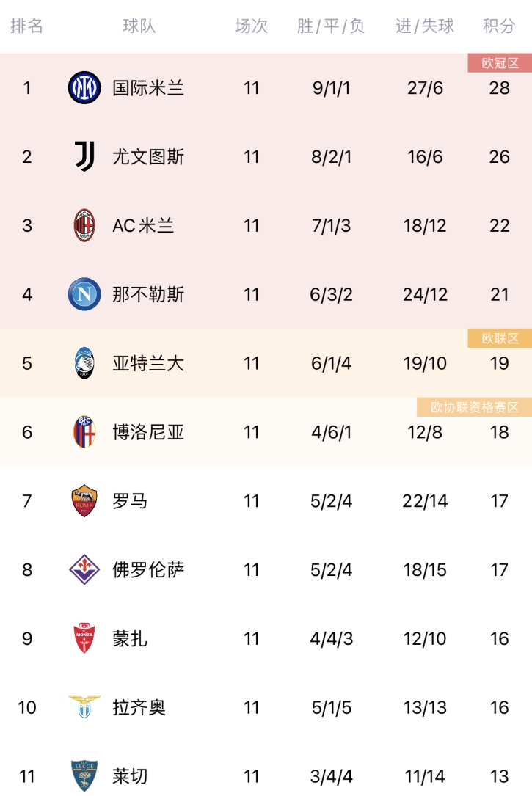Screen dimensions: 532x796
Task: Tap the 欧冠区 zone label
Action: (x=500, y=63)
